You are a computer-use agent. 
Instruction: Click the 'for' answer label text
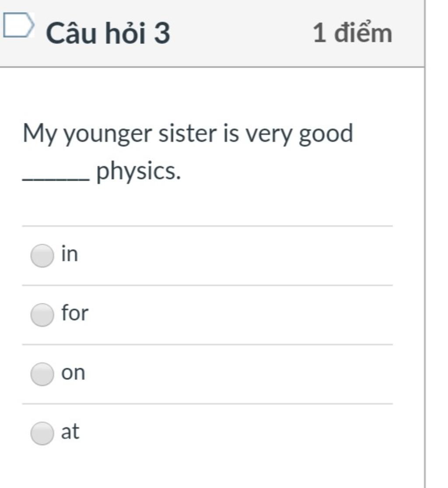pyautogui.click(x=75, y=312)
